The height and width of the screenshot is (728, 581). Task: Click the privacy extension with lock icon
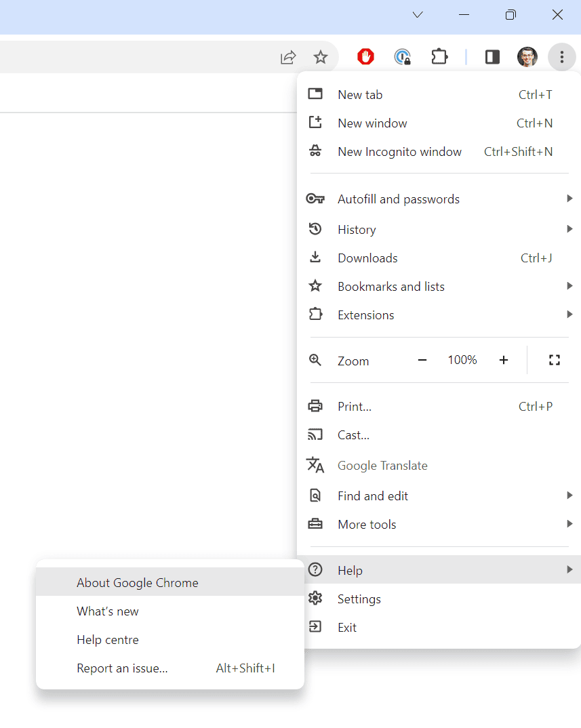[x=403, y=57]
